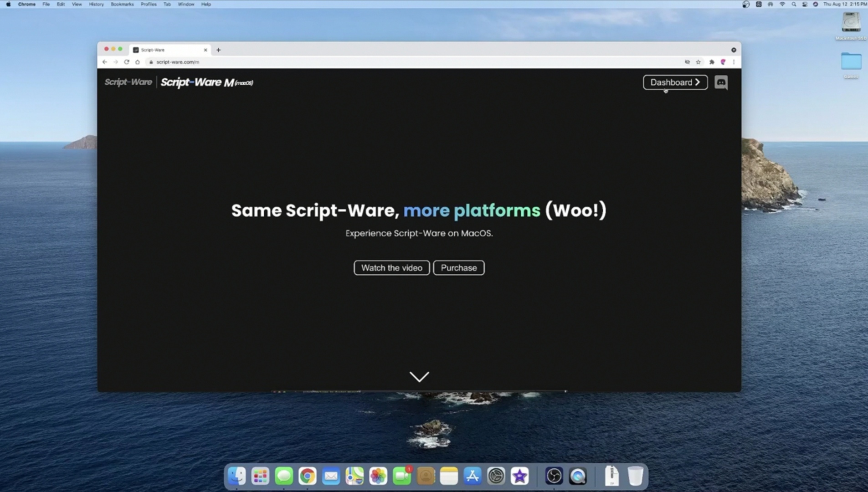Image resolution: width=868 pixels, height=492 pixels.
Task: Open the ZIP file in the dock
Action: 611,476
